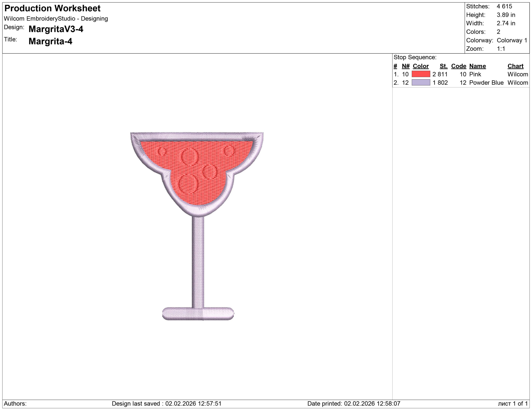Click the Powder Blue color swatch
This screenshot has width=532, height=409.
[x=421, y=82]
